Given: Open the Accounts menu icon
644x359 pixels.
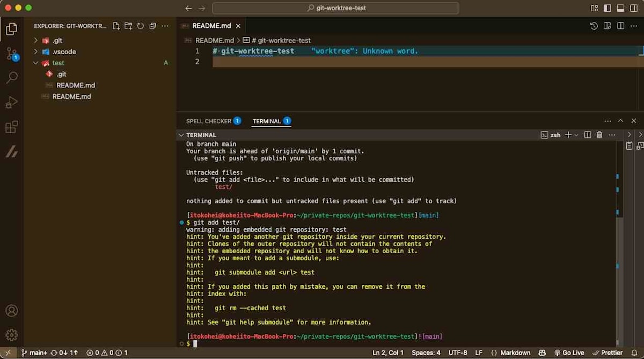Looking at the screenshot, I should click(11, 311).
